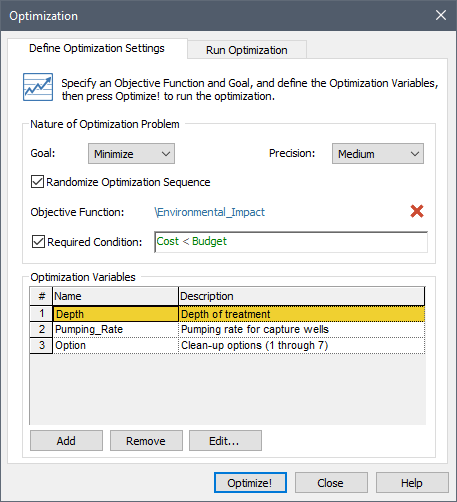The width and height of the screenshot is (457, 502).
Task: Click the Add variable button
Action: (66, 441)
